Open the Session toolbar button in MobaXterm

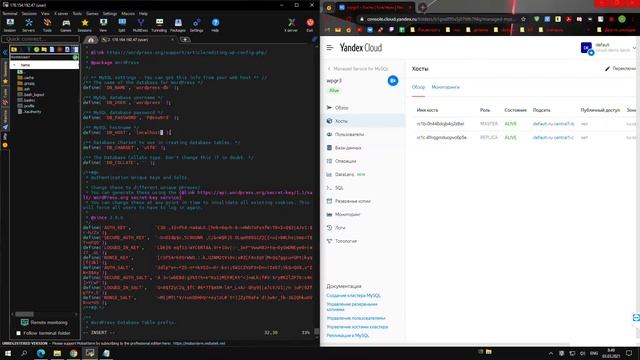10,25
